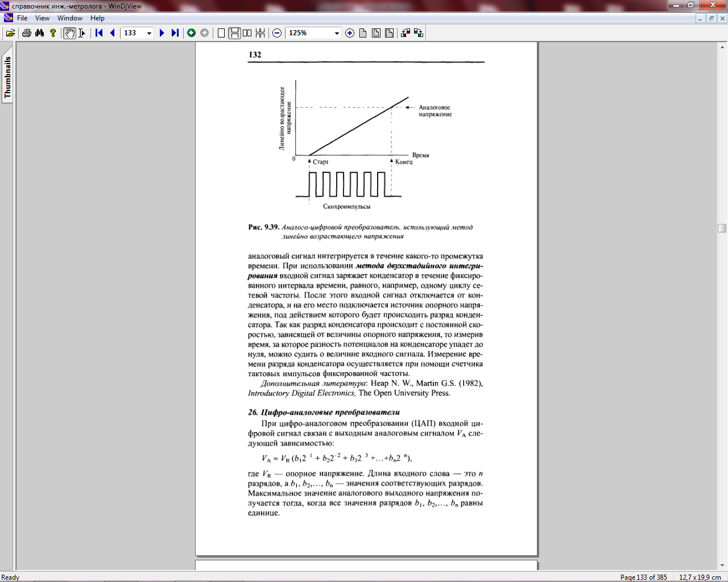Toggle continuous page layout
Viewport: 728px width, 582px height.
point(234,33)
